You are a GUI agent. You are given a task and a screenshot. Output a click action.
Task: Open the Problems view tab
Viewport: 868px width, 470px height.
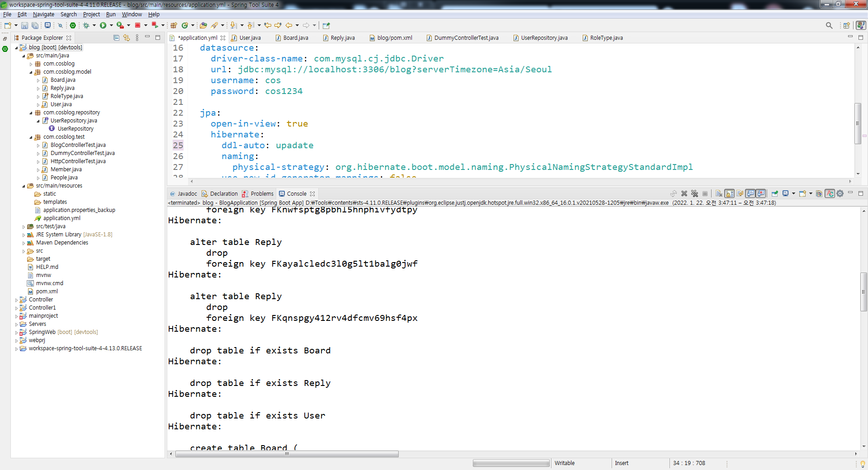[x=258, y=194]
